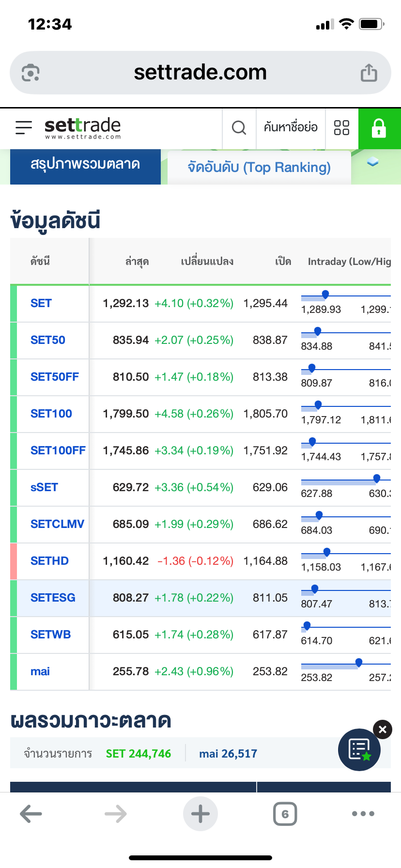Click the sSET intraday range marker
Image resolution: width=401 pixels, height=868 pixels.
(376, 479)
